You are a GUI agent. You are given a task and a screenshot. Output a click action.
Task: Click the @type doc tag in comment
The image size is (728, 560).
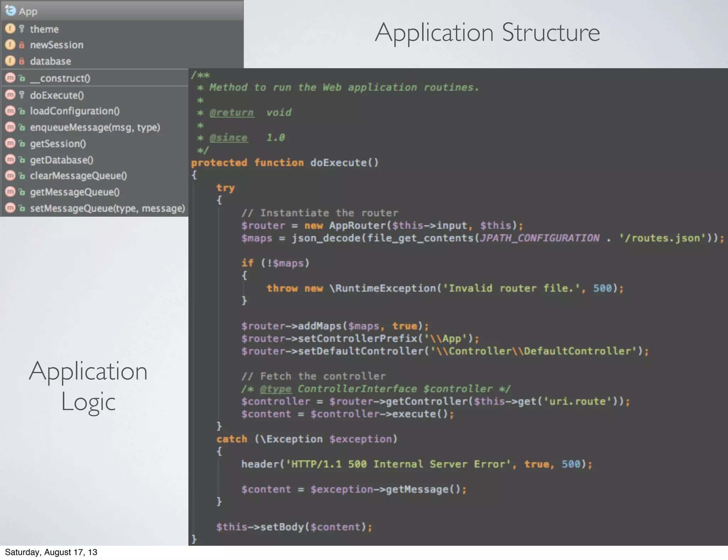[276, 389]
